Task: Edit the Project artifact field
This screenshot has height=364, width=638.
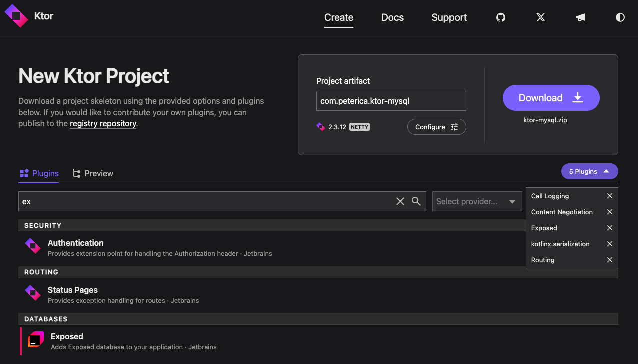Action: point(391,101)
